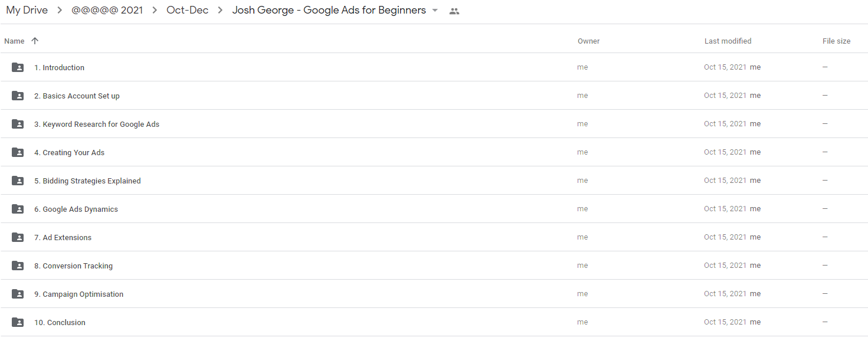This screenshot has width=868, height=344.
Task: Sort by the Name column header
Action: (14, 41)
